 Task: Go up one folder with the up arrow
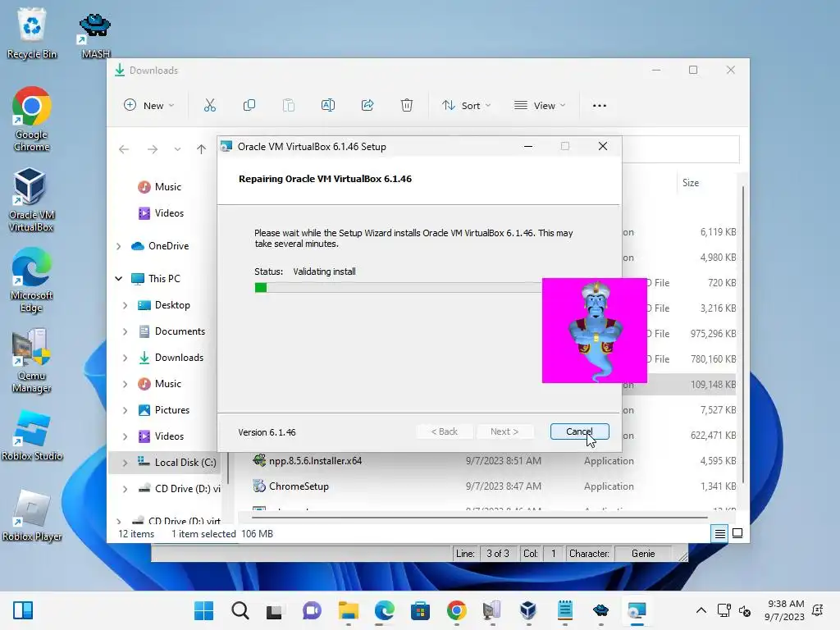pyautogui.click(x=201, y=149)
